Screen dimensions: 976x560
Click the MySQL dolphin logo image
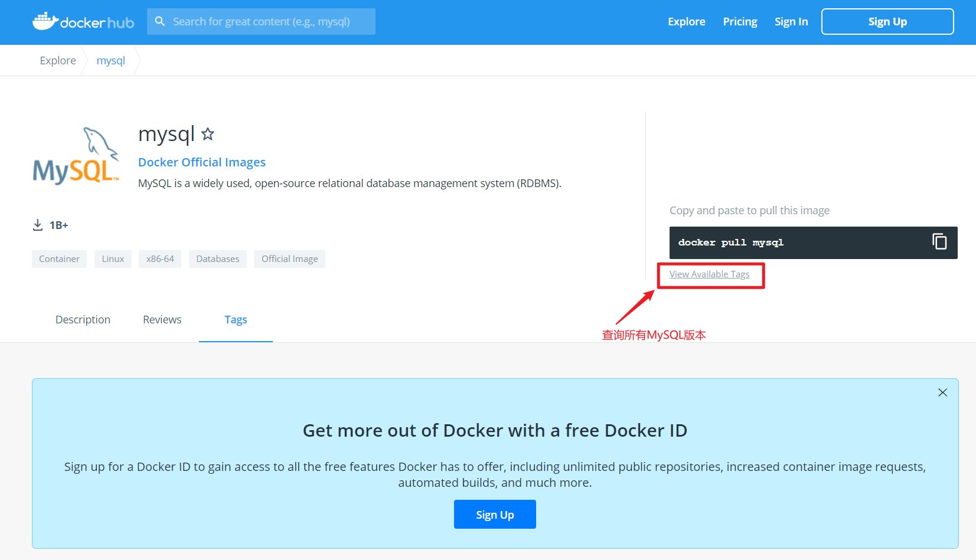pos(76,155)
